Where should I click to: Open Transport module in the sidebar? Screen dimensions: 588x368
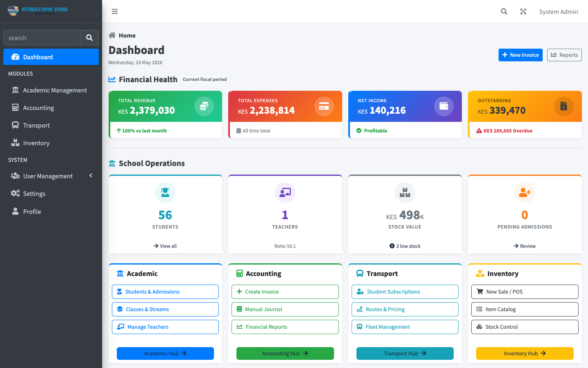pos(51,125)
